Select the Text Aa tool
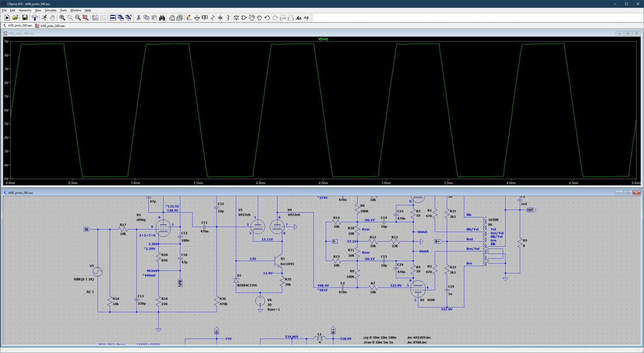644x353 pixels. [298, 18]
